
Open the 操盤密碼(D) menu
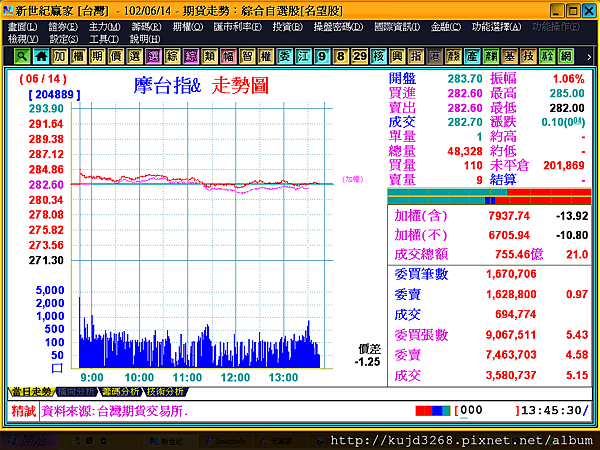[x=338, y=27]
